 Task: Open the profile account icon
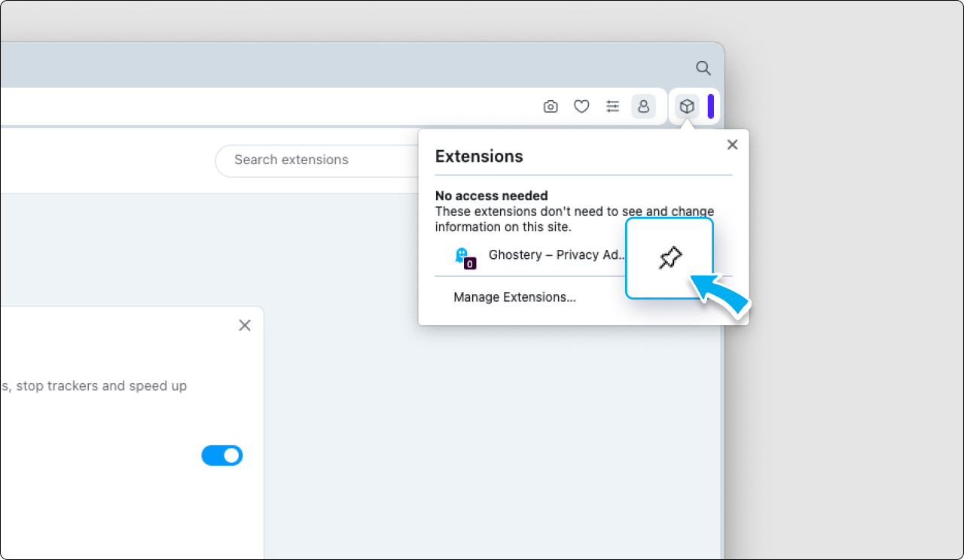coord(644,106)
